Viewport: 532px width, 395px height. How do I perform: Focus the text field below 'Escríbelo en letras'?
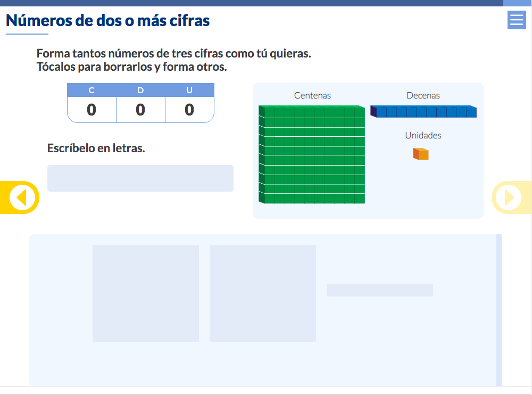(x=140, y=178)
